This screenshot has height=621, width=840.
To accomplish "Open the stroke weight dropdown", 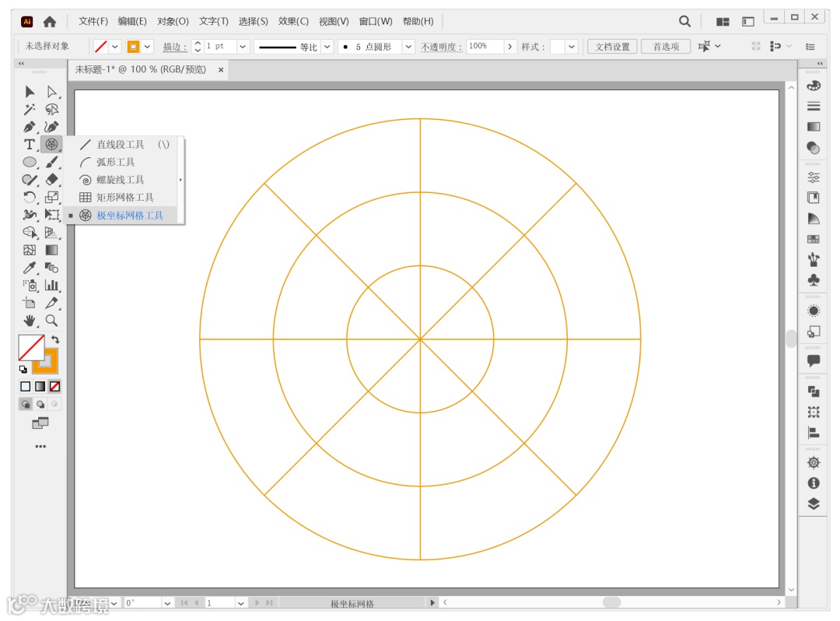I will (243, 47).
